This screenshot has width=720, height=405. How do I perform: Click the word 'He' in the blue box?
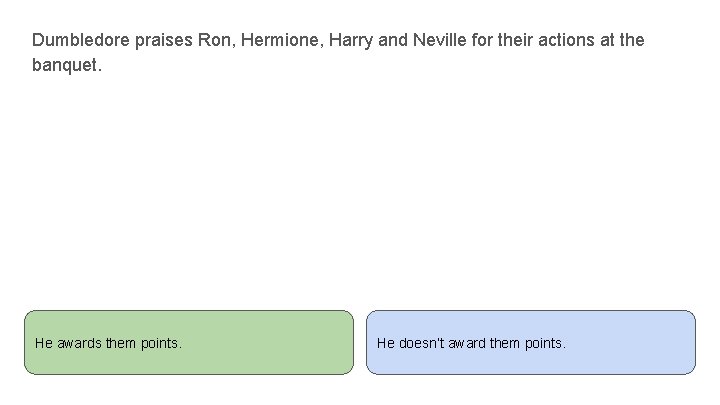tap(386, 343)
